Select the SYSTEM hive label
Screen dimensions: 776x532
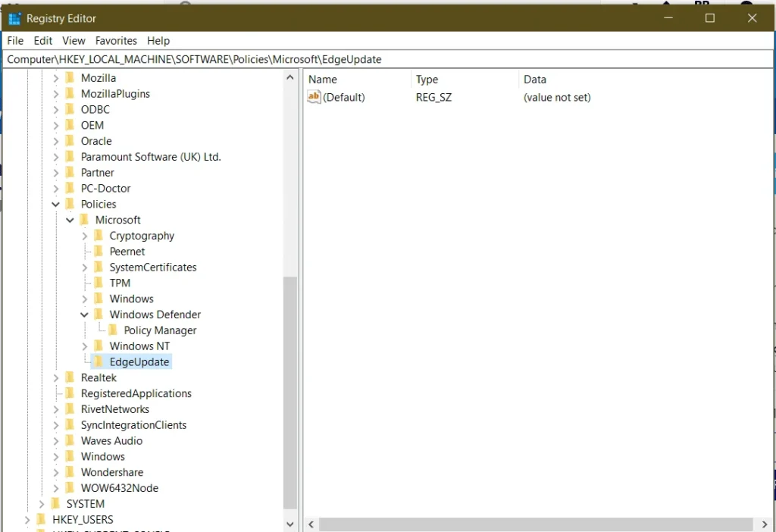tap(86, 504)
